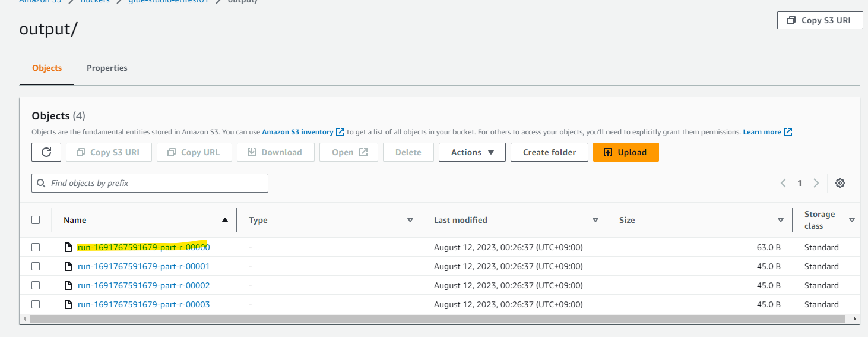This screenshot has width=868, height=337.
Task: Click Last modified date for part-r-00000 row
Action: pyautogui.click(x=508, y=247)
